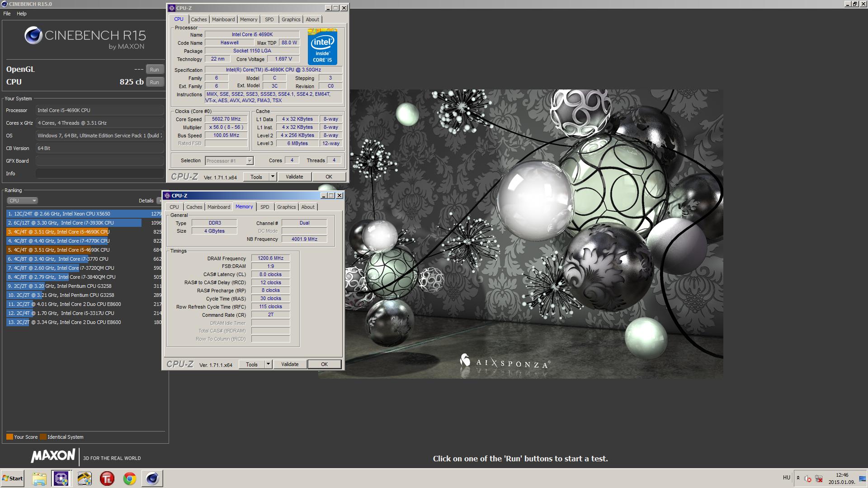The height and width of the screenshot is (488, 868).
Task: Click Tools button in upper CPU-Z
Action: [x=256, y=177]
